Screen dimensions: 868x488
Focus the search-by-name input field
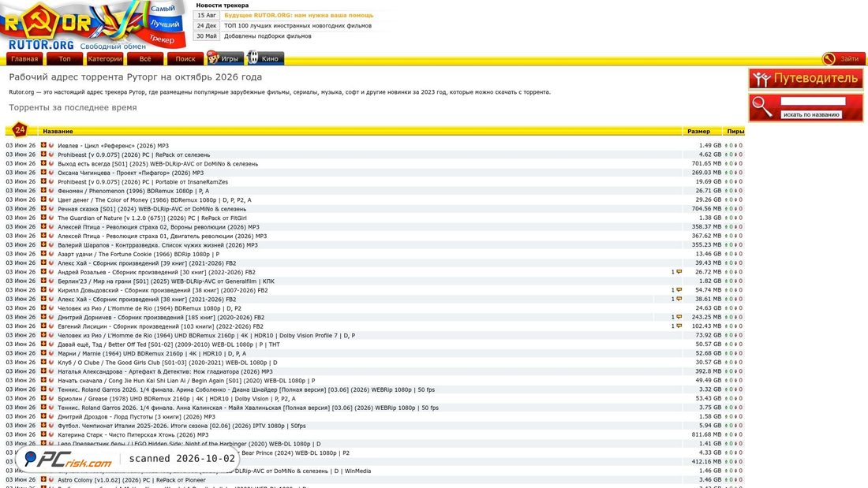(814, 101)
